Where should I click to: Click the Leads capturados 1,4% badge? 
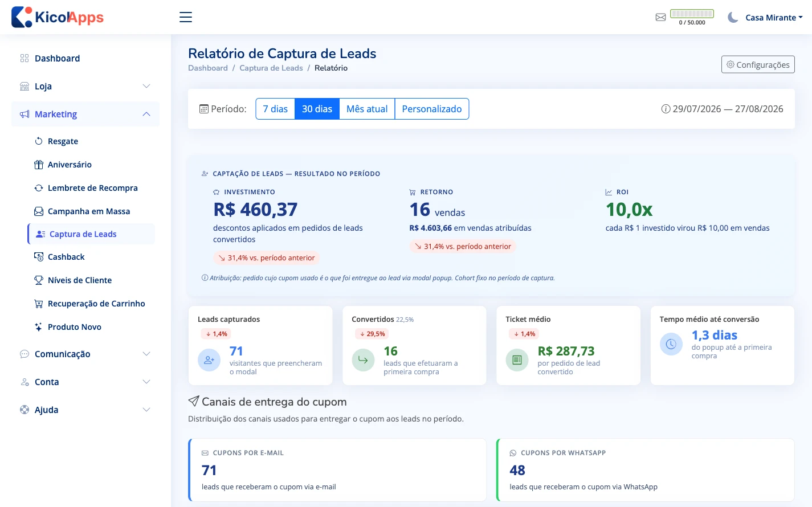[x=216, y=334]
